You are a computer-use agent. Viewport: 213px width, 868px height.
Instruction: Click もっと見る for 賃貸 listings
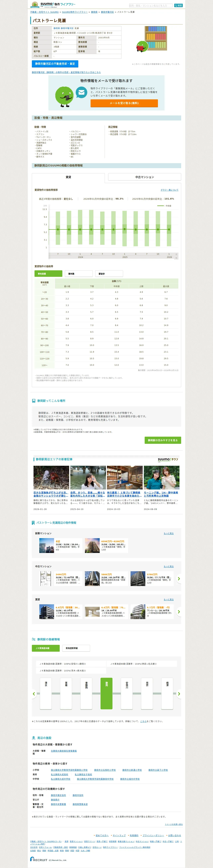coord(169,599)
